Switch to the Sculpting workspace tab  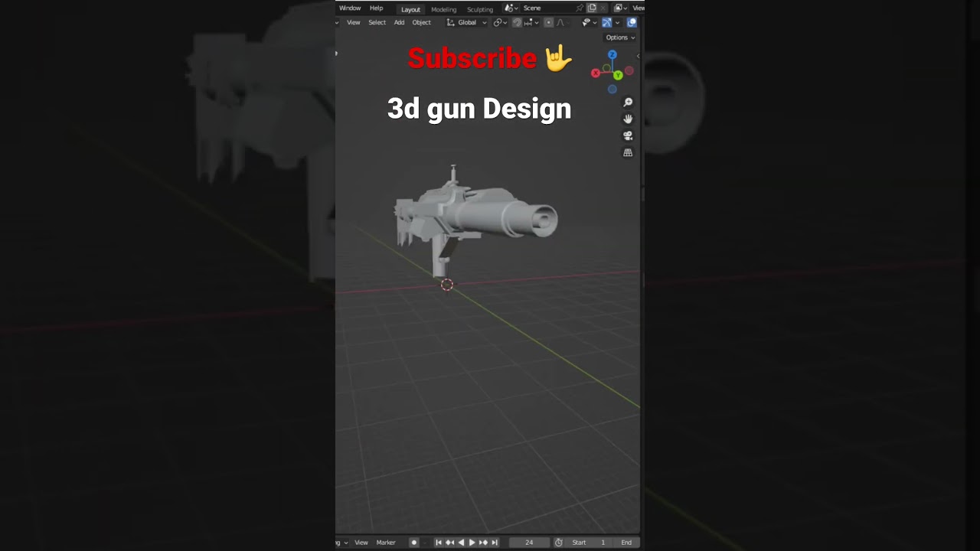tap(480, 9)
